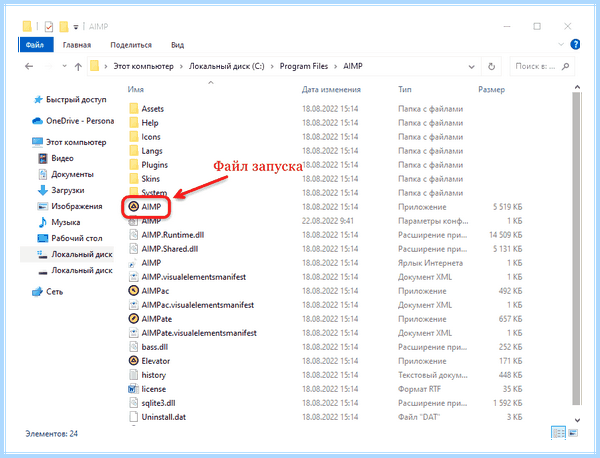Click the AIMPac application icon
This screenshot has width=600, height=458.
[133, 291]
